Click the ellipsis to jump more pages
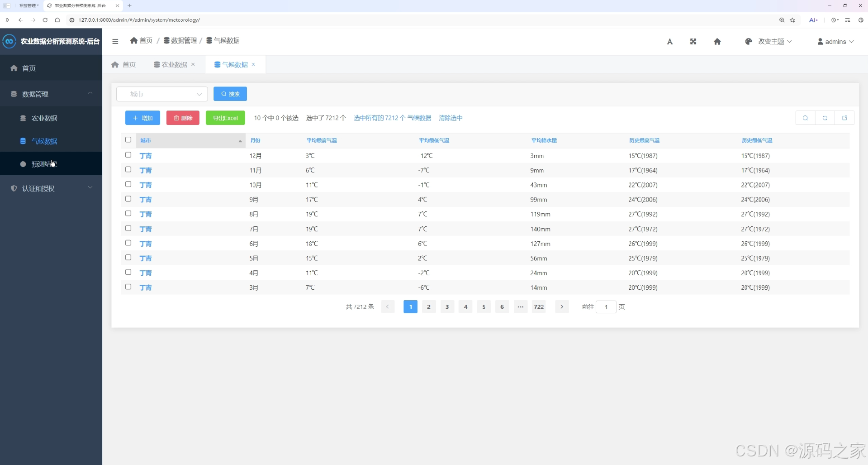The height and width of the screenshot is (465, 868). [521, 307]
